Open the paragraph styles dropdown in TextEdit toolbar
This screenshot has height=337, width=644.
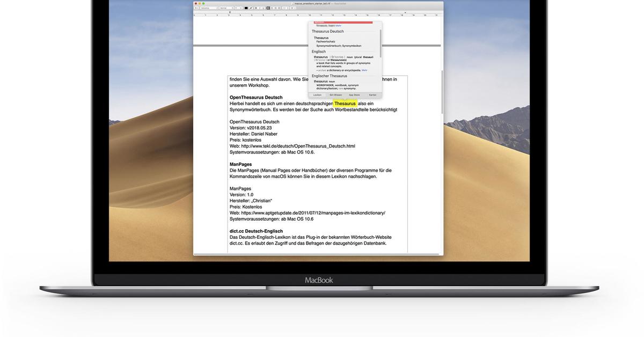tap(196, 8)
